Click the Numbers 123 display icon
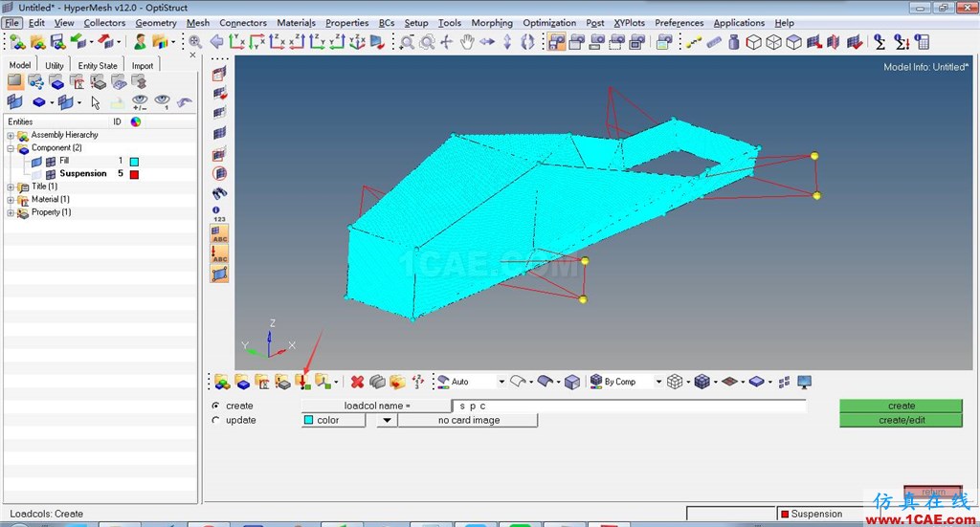 (219, 213)
